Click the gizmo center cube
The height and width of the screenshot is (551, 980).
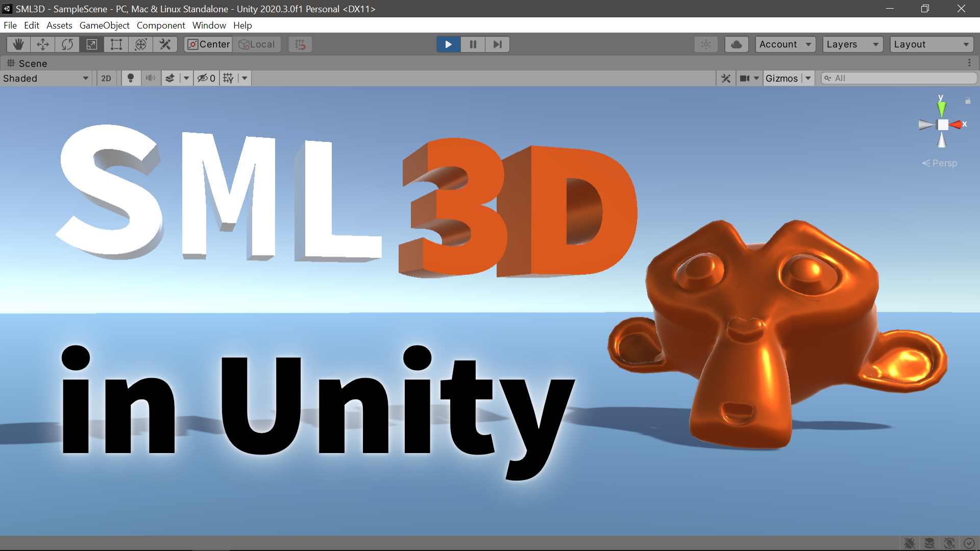943,124
